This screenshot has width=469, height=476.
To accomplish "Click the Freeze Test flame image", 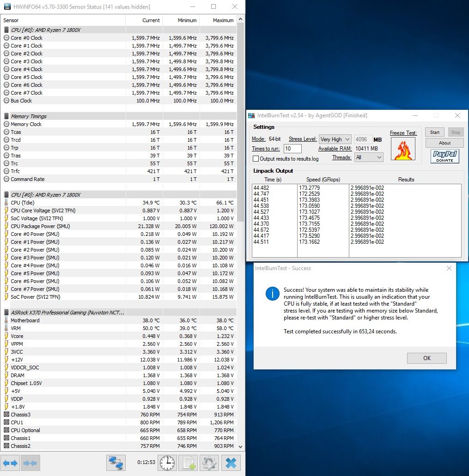I will coord(403,149).
